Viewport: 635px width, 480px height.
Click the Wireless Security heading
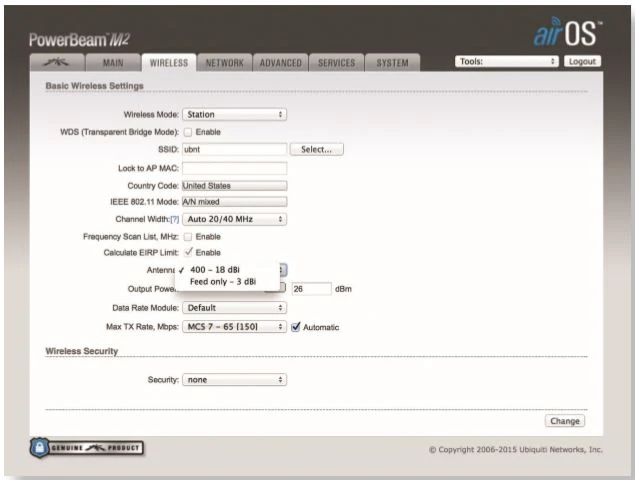(82, 351)
